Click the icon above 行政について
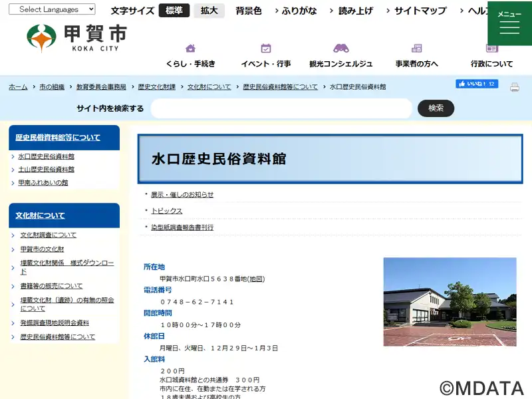532x399 pixels. coord(492,48)
